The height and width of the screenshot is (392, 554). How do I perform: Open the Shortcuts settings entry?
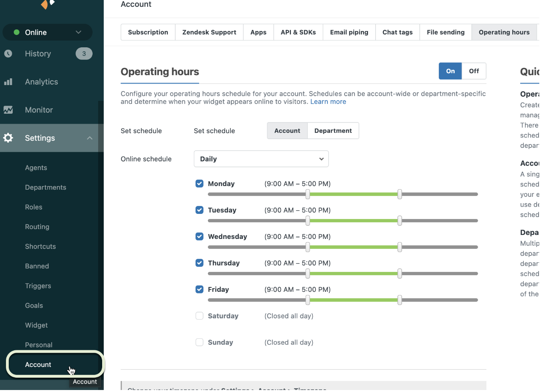[x=40, y=246]
